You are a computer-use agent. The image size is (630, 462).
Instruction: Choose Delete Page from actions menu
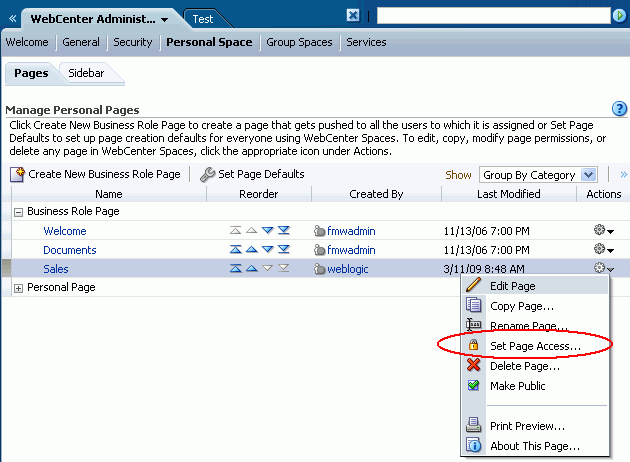pos(535,366)
